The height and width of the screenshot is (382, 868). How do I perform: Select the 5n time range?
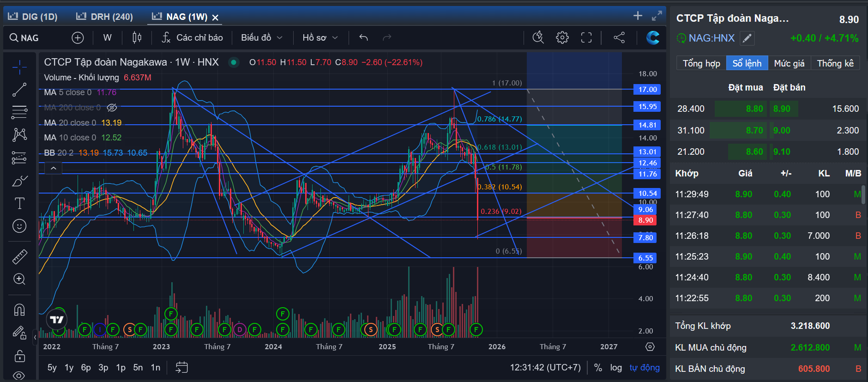(138, 368)
